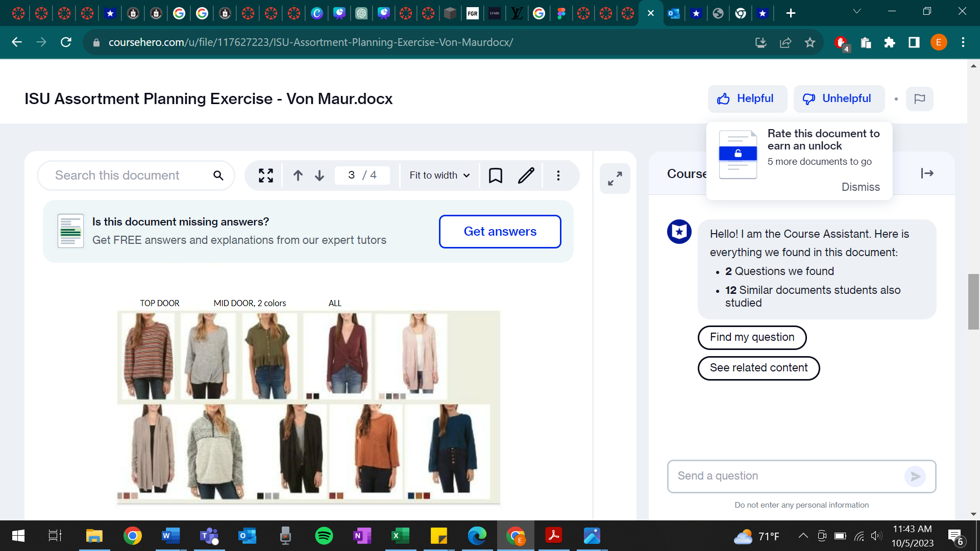Collapse the Course Assistant panel
Image resolution: width=980 pixels, height=551 pixels.
click(x=927, y=173)
